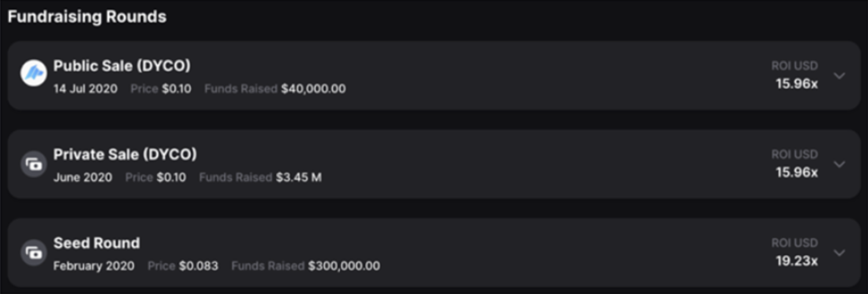Screen dimensions: 868x294
Task: Click the Private Sale 15.96x ROI value
Action: [x=797, y=172]
